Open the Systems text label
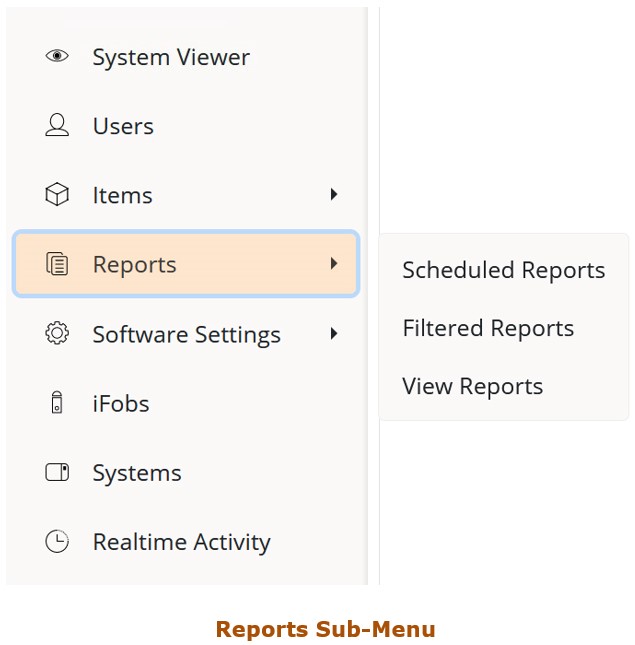This screenshot has height=645, width=635. 137,474
